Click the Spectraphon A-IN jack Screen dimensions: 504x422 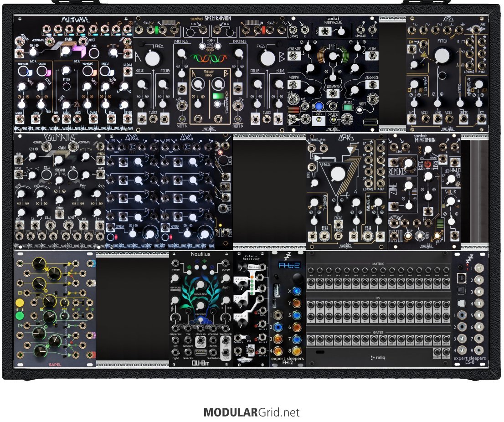click(x=202, y=30)
